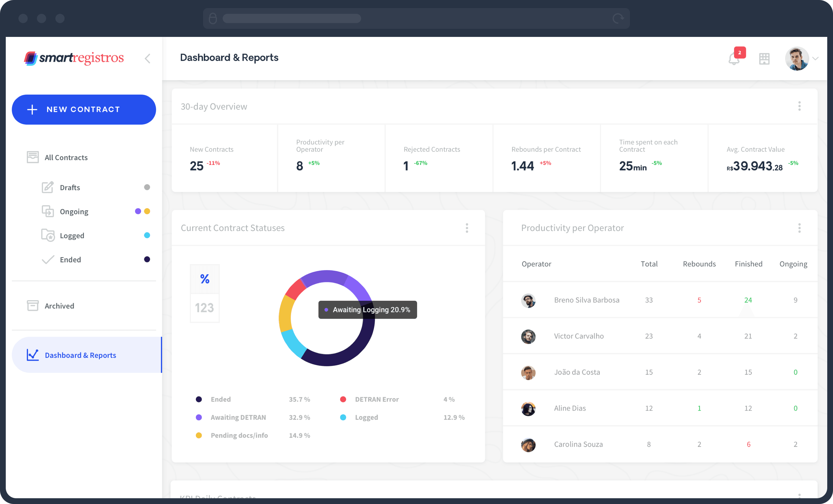Reload page with browser refresh icon
833x504 pixels.
click(618, 18)
